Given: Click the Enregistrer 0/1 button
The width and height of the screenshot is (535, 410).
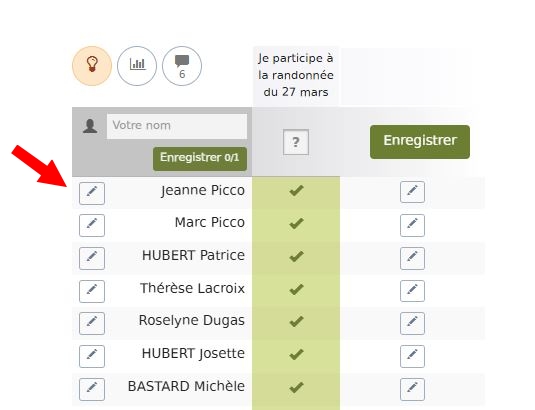Looking at the screenshot, I should 200,159.
